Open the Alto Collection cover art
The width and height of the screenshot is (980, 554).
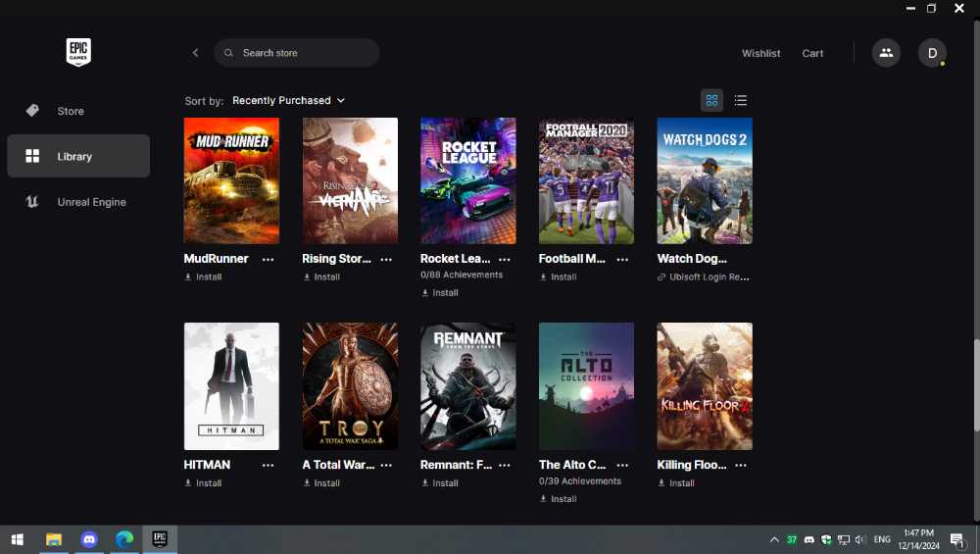point(586,386)
